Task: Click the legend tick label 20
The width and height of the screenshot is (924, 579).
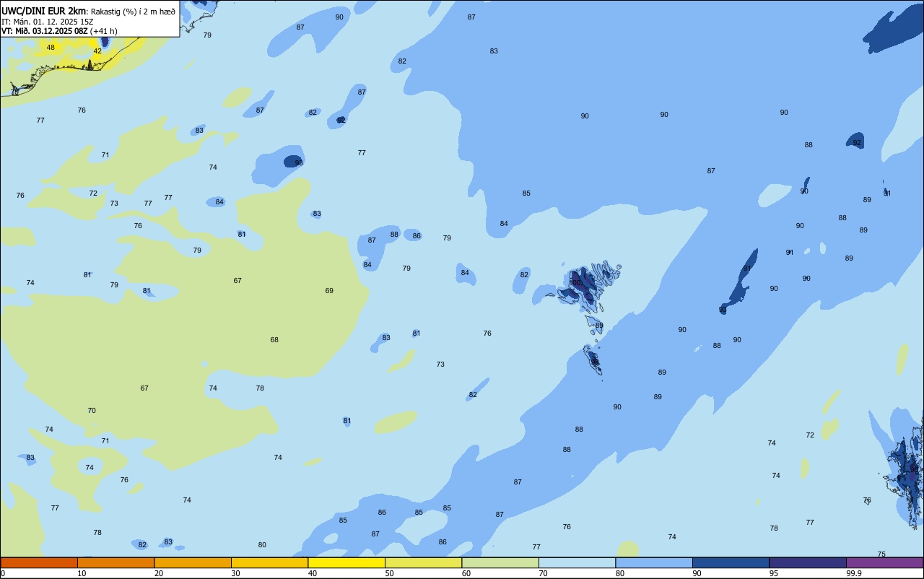Action: coord(159,573)
